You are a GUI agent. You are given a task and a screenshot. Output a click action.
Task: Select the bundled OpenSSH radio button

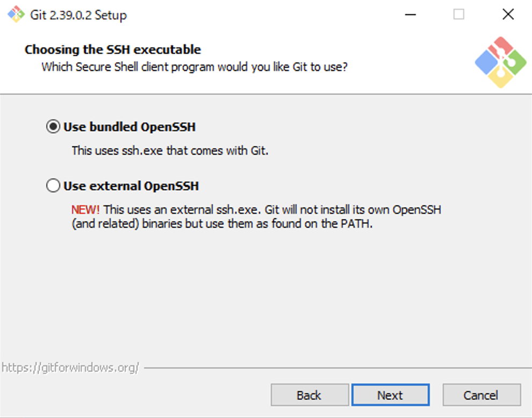(53, 127)
